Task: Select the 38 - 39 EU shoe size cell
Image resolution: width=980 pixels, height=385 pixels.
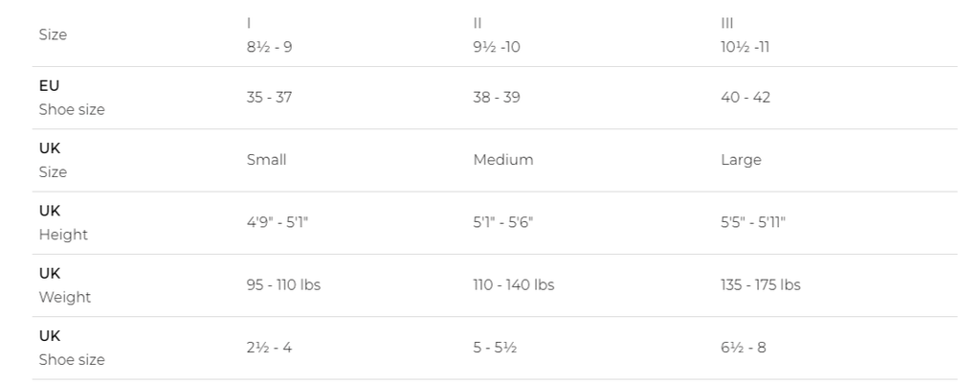Action: coord(497,98)
